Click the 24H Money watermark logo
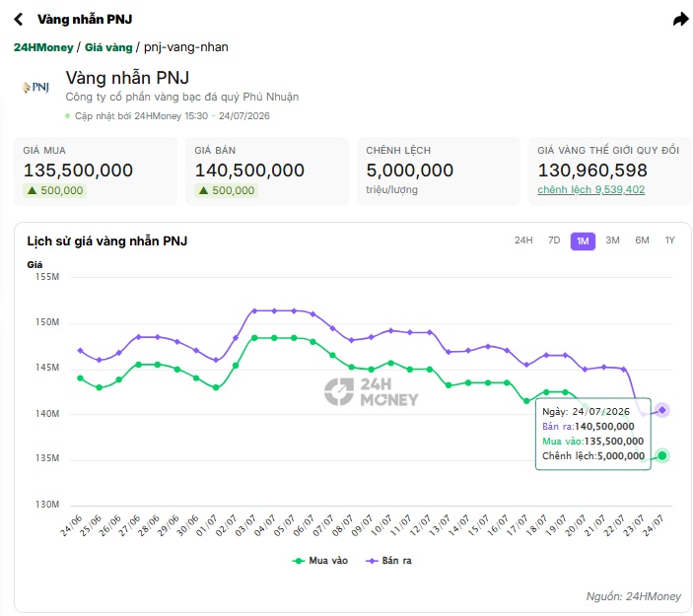Viewport: 693px width, 616px height. pos(372,391)
